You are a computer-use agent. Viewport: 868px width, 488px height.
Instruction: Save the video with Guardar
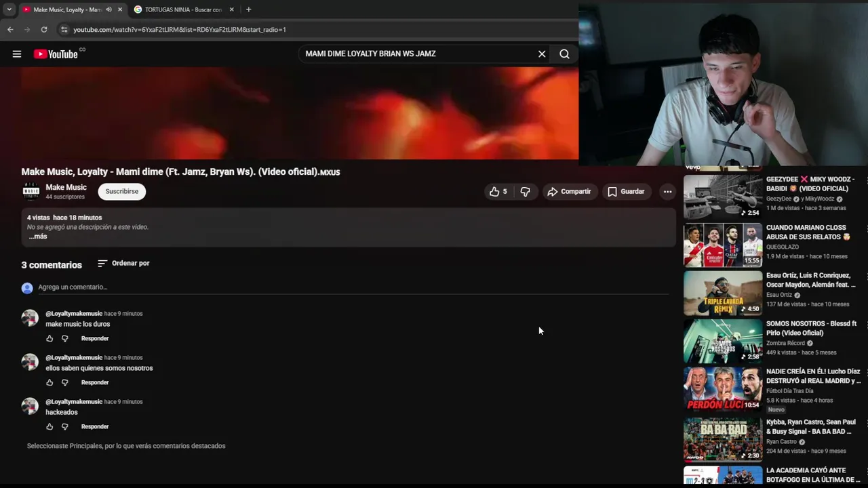(x=626, y=192)
